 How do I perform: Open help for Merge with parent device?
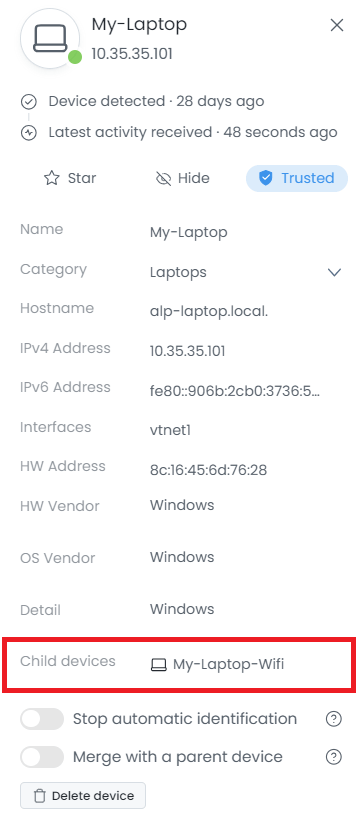[x=333, y=757]
